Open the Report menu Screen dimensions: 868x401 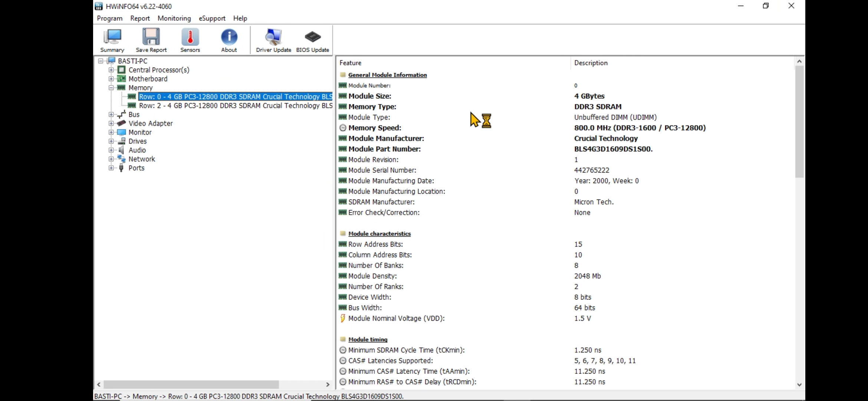140,18
